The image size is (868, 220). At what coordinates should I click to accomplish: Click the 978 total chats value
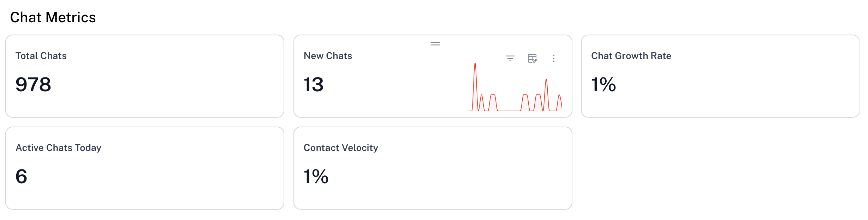[x=33, y=85]
